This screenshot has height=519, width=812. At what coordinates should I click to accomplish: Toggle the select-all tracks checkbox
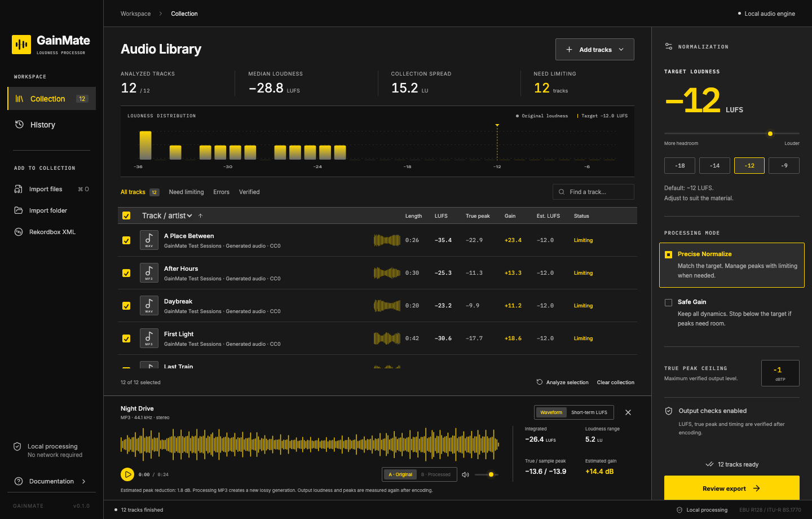(x=126, y=215)
